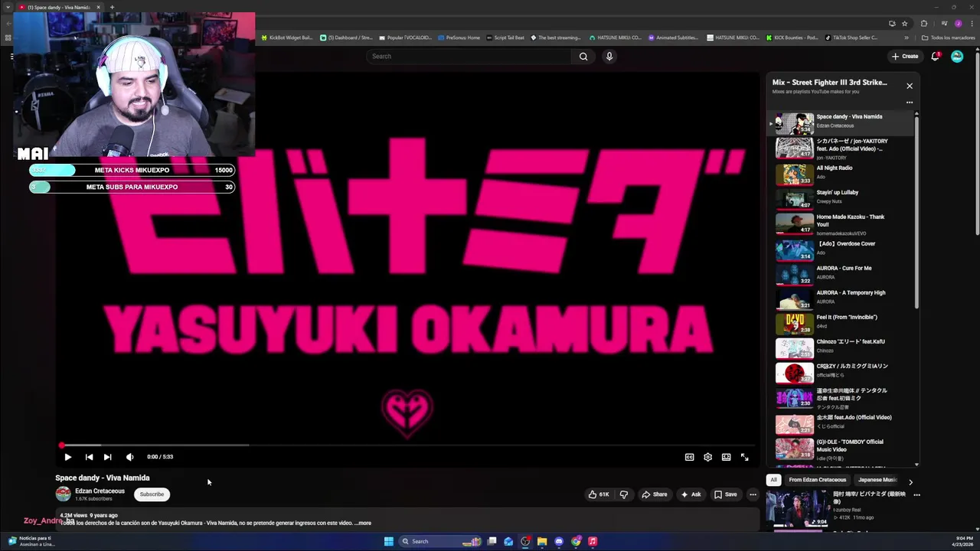
Task: Toggle the theater mode icon in the player
Action: click(726, 457)
